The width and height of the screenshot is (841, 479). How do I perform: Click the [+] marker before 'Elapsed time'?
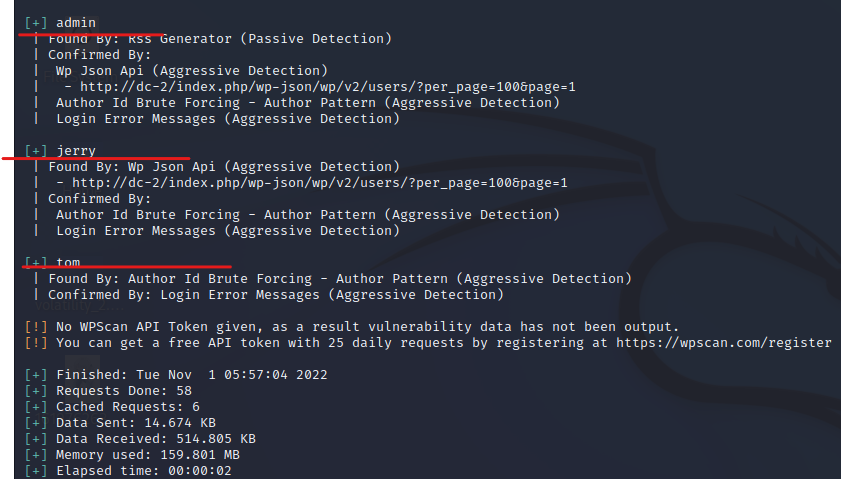tap(36, 470)
